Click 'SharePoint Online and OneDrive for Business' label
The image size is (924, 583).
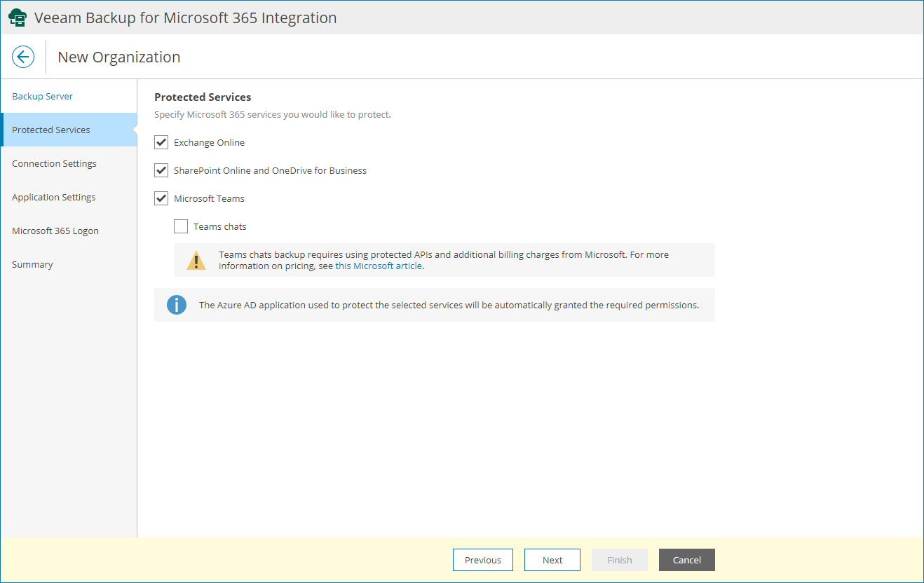coord(270,170)
